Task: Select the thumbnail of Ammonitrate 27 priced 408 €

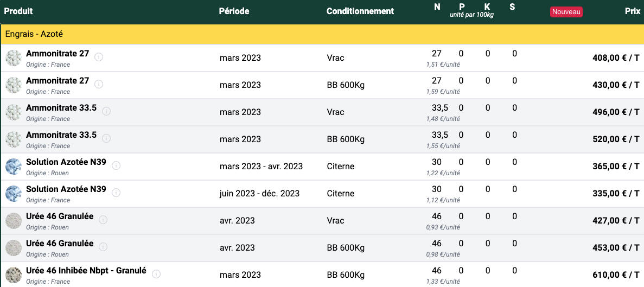Action: click(13, 58)
